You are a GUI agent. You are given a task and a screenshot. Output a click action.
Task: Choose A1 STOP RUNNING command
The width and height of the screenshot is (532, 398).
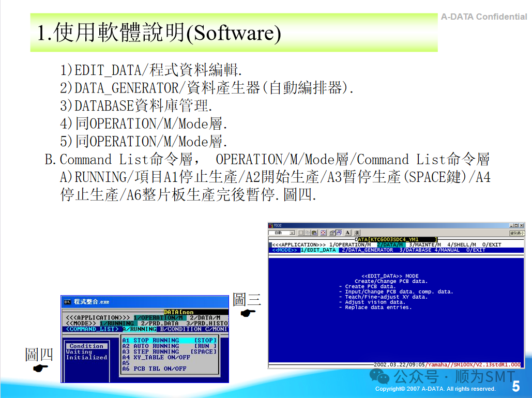coord(169,340)
